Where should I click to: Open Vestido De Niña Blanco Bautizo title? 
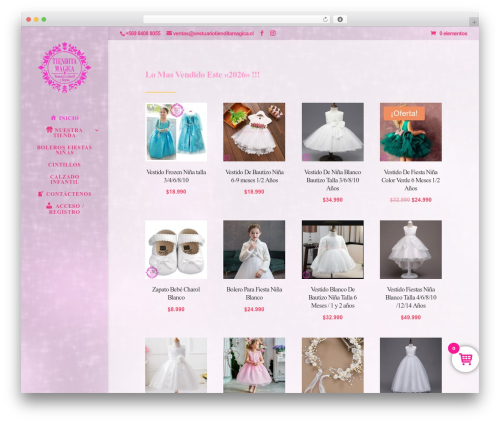coord(333,180)
